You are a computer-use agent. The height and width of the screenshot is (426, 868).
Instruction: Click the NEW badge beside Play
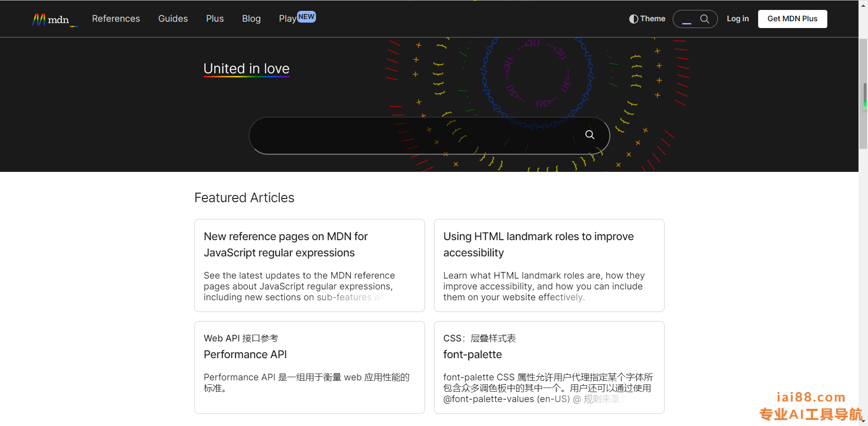click(x=307, y=17)
